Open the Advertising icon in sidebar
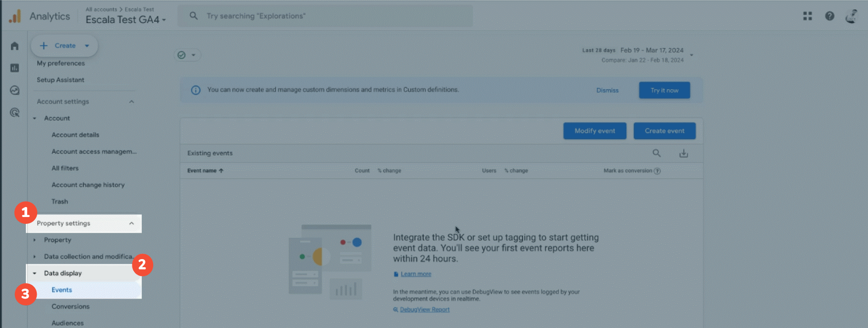The width and height of the screenshot is (868, 328). click(x=15, y=112)
